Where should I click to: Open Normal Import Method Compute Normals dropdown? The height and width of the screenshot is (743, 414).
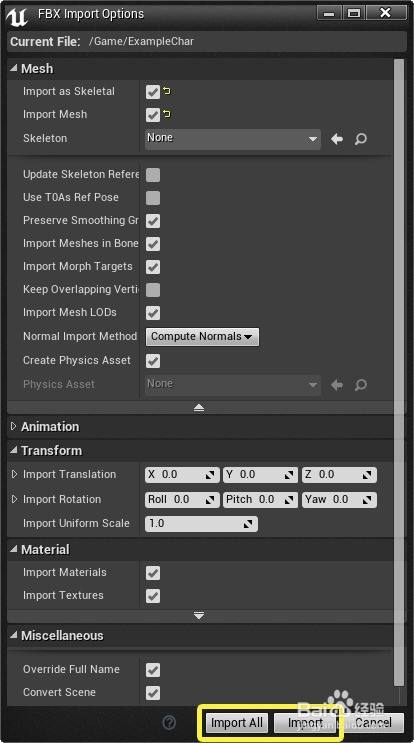(202, 336)
